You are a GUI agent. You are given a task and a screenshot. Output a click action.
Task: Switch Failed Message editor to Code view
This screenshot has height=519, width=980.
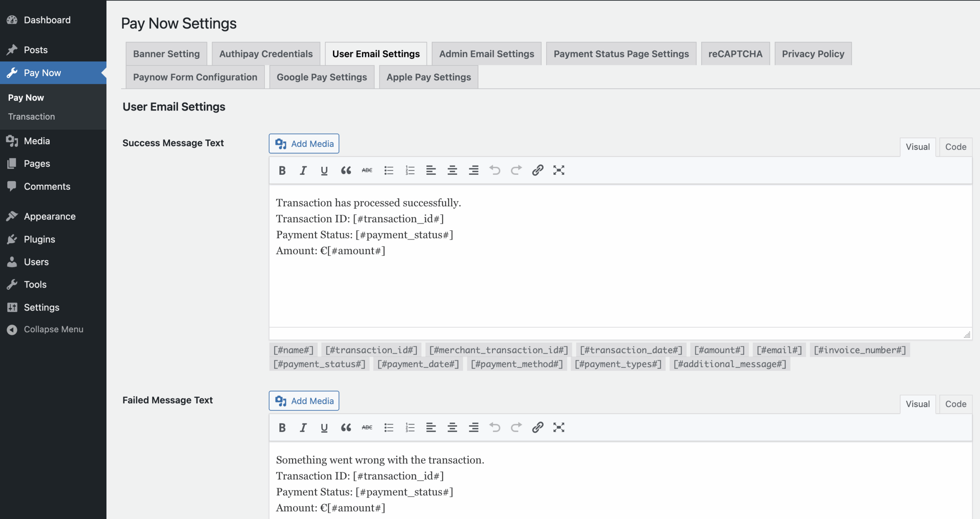tap(955, 404)
